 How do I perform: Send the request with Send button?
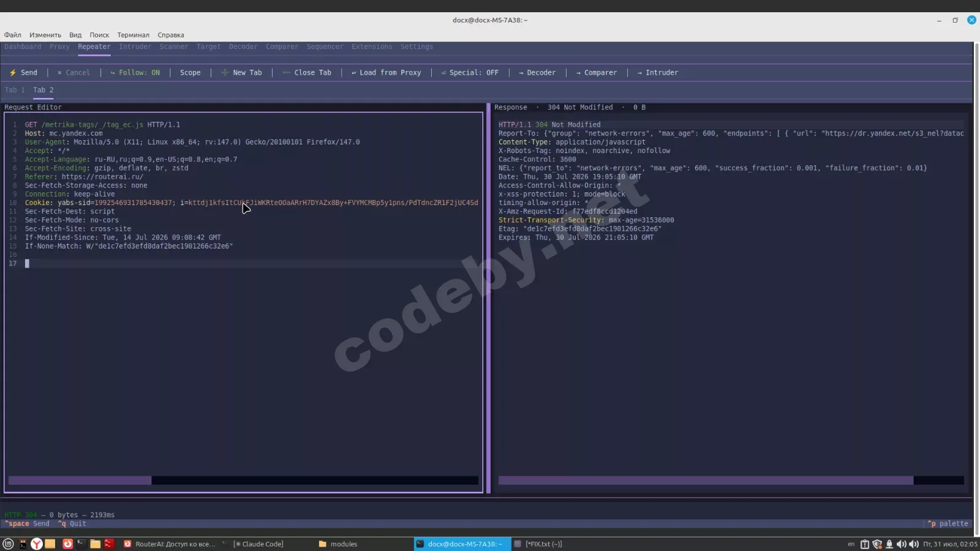pyautogui.click(x=23, y=72)
